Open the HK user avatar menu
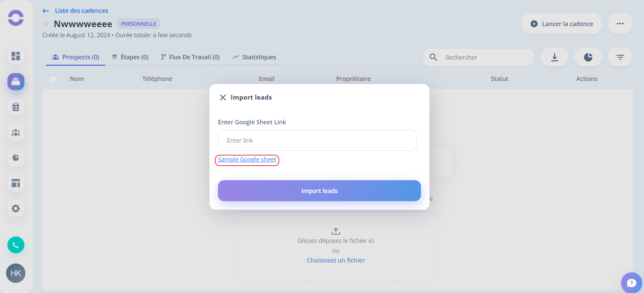 pyautogui.click(x=16, y=273)
